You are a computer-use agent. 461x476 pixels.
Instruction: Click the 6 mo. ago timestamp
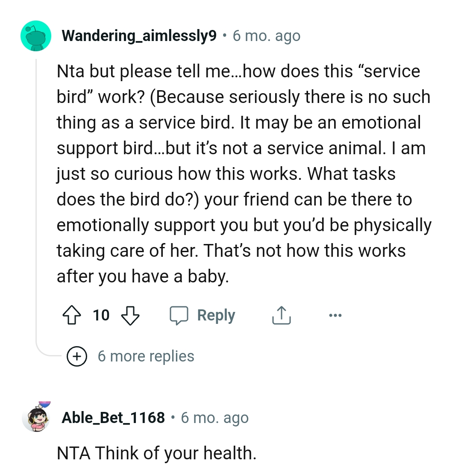tap(266, 35)
